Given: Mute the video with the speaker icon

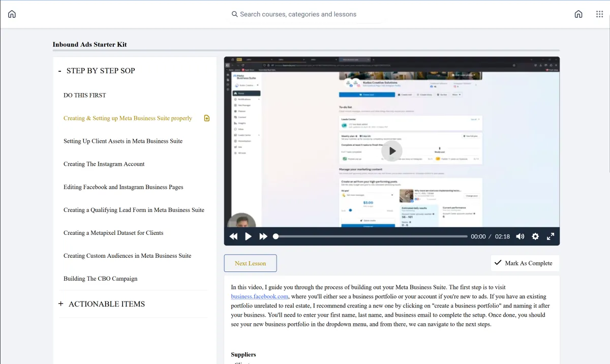Looking at the screenshot, I should (520, 236).
